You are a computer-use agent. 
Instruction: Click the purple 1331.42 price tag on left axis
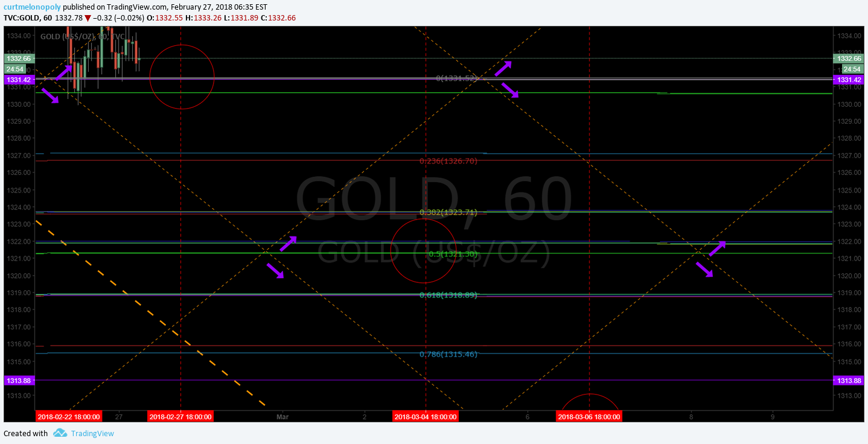click(x=20, y=80)
